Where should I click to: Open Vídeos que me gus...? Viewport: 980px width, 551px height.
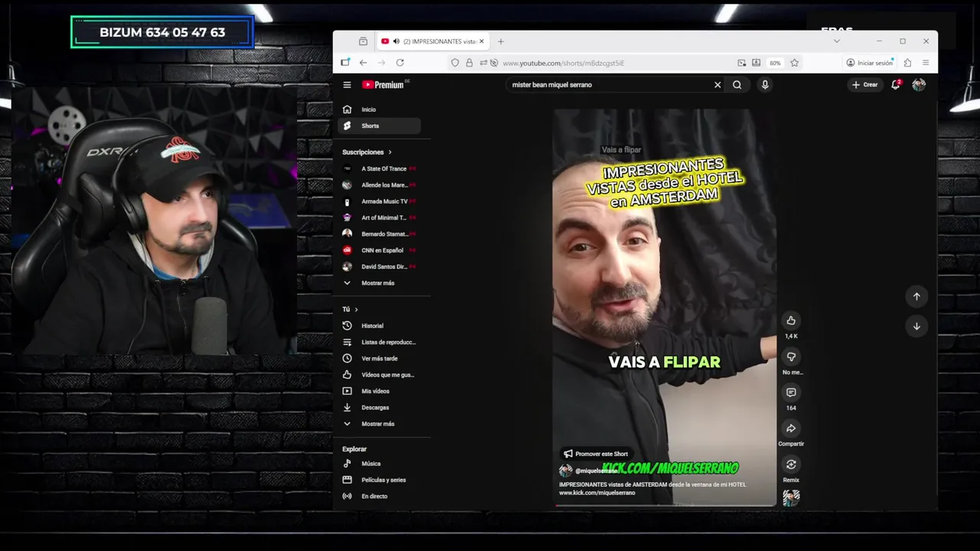coord(379,375)
